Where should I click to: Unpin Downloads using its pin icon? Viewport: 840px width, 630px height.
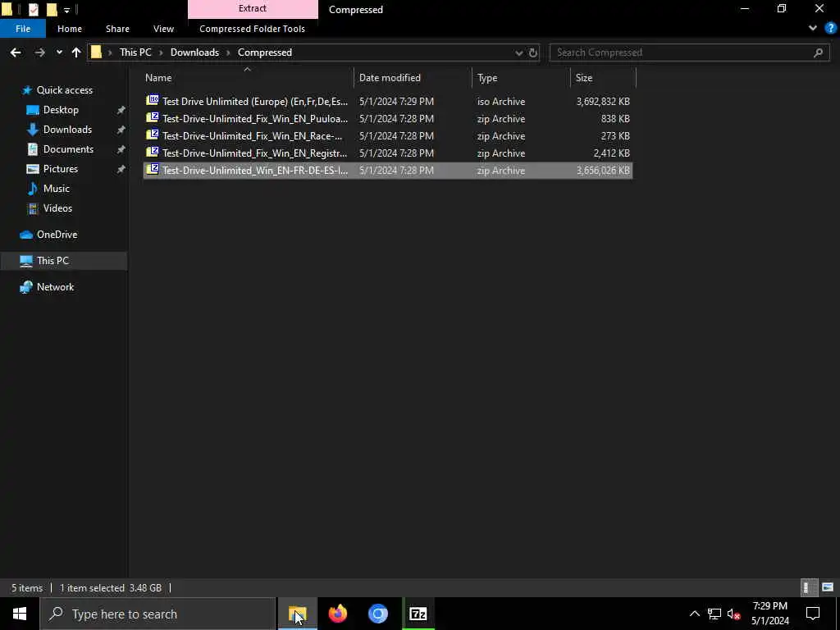(x=121, y=130)
